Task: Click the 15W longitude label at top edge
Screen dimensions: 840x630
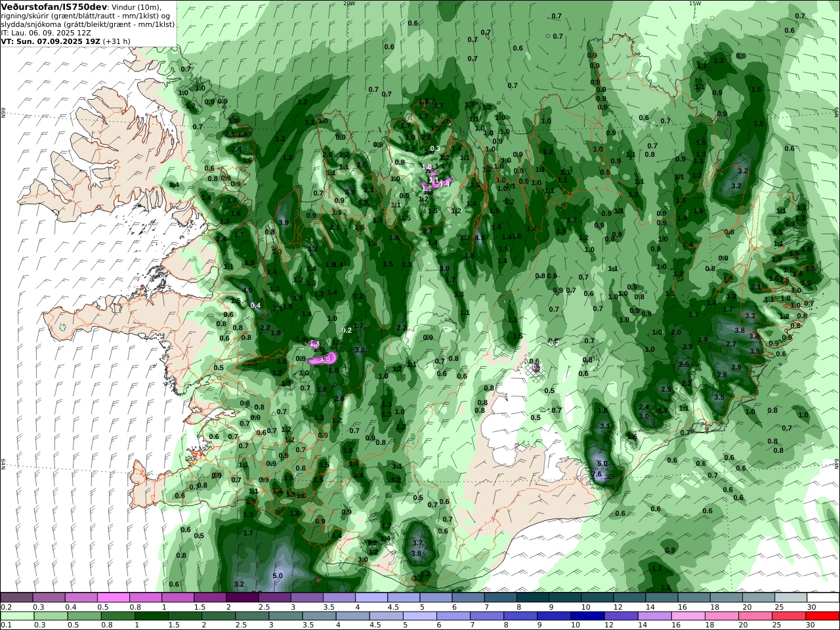Action: point(695,3)
